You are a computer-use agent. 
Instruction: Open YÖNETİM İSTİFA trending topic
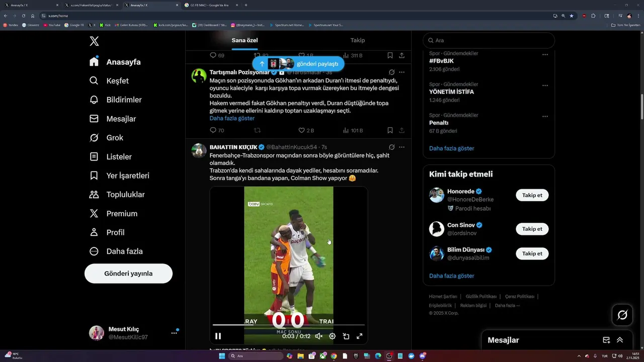pos(451,92)
